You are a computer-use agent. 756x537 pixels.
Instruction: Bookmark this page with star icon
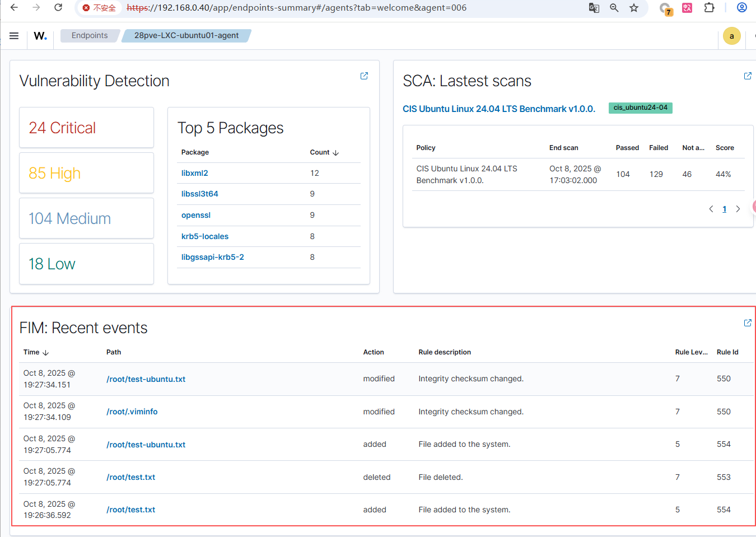pyautogui.click(x=633, y=8)
